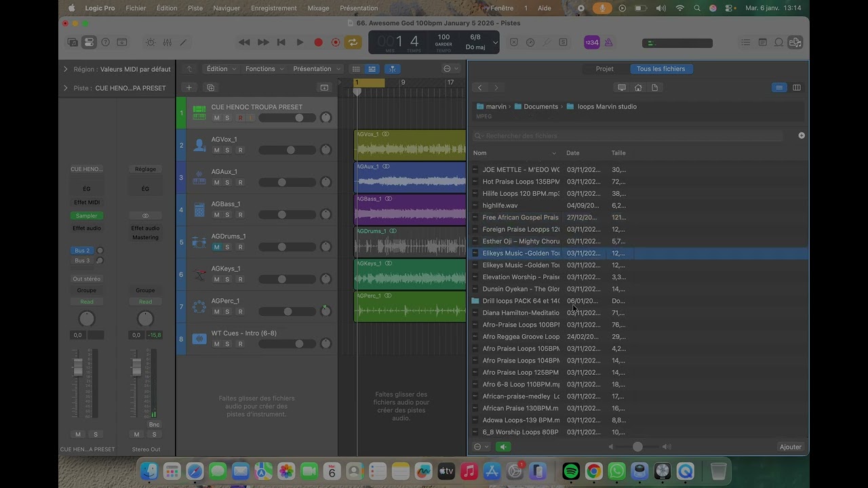Viewport: 868px width, 488px height.
Task: Click the Ajouter button
Action: (x=790, y=447)
